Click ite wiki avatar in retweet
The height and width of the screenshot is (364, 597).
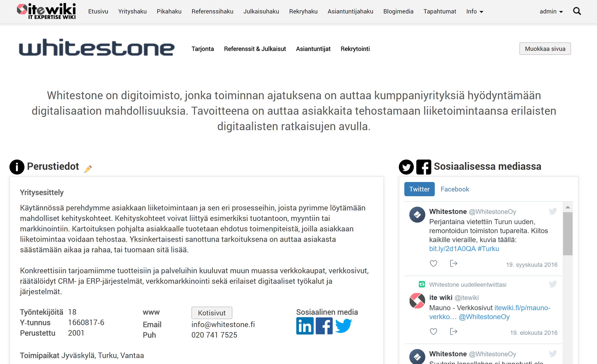tap(417, 301)
